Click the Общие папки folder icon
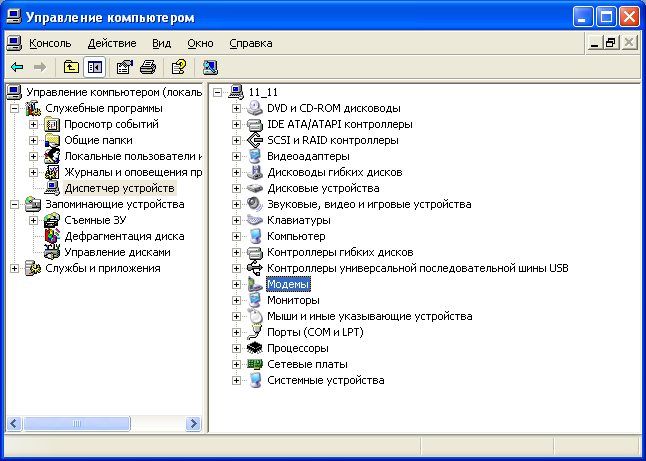646x461 pixels. point(52,140)
